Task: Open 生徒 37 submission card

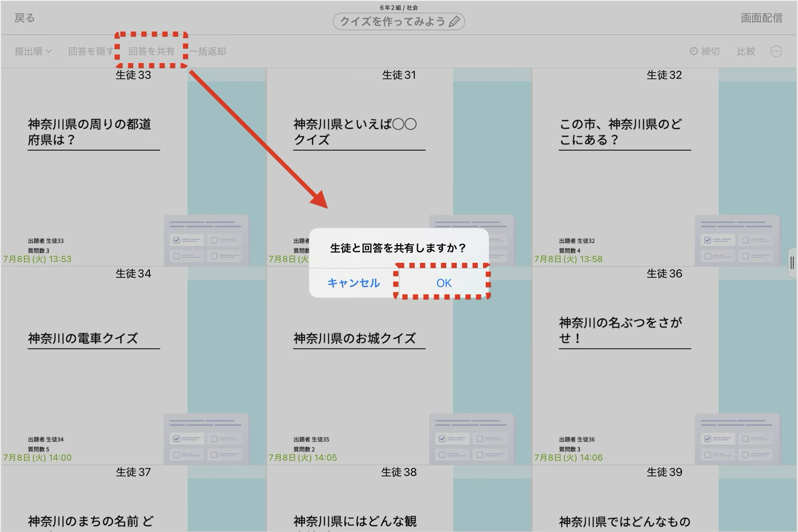Action: (x=134, y=498)
